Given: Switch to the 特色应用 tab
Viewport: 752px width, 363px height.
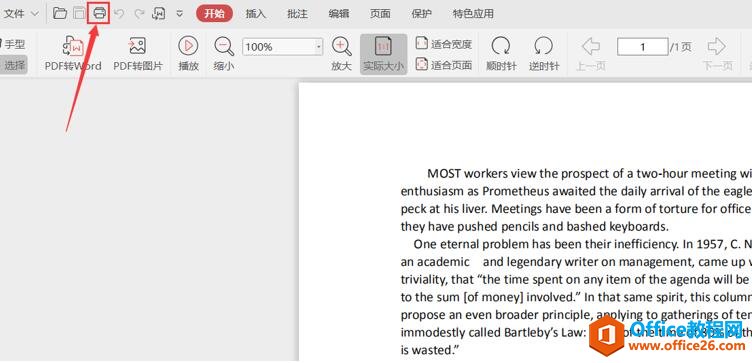Looking at the screenshot, I should (473, 13).
